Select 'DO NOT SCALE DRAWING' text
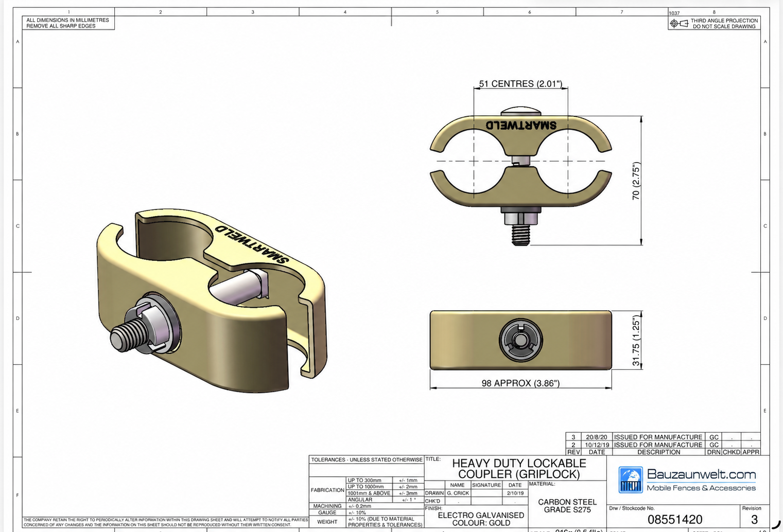Viewport: 783px width, 532px height. point(724,26)
